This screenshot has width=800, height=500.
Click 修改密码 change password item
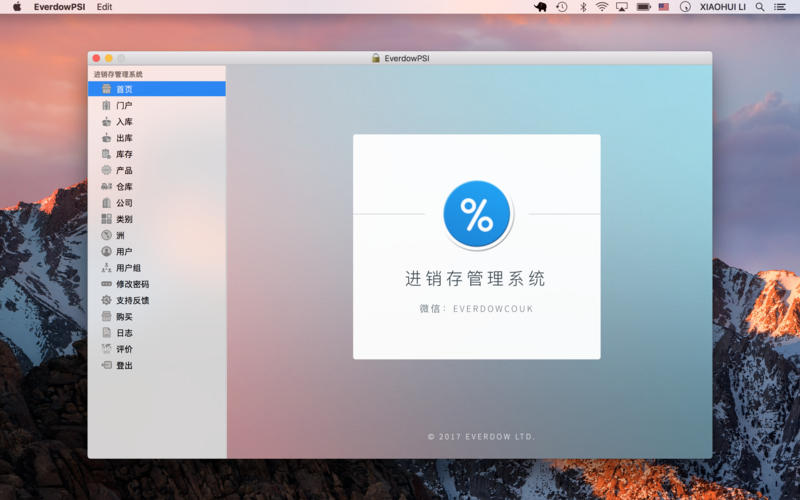click(x=131, y=284)
